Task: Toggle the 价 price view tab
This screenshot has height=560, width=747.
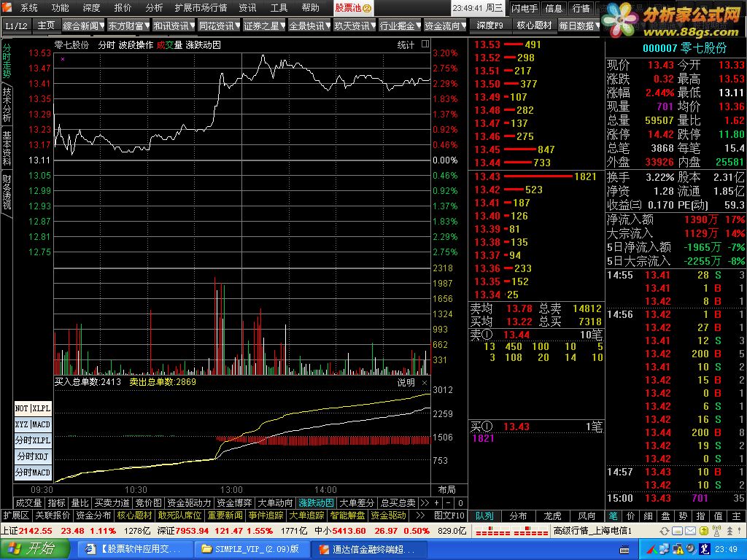Action: pyautogui.click(x=630, y=516)
